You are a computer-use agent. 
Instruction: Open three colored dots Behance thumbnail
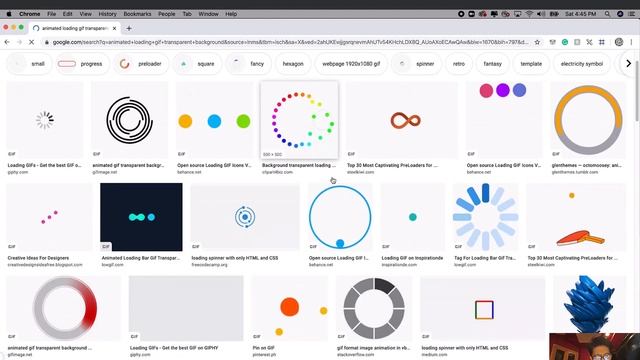(x=215, y=120)
